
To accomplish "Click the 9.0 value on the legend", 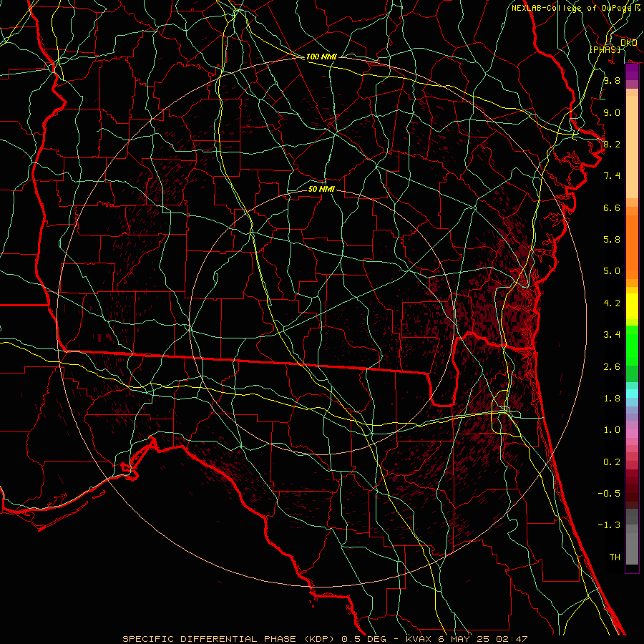I will click(612, 112).
